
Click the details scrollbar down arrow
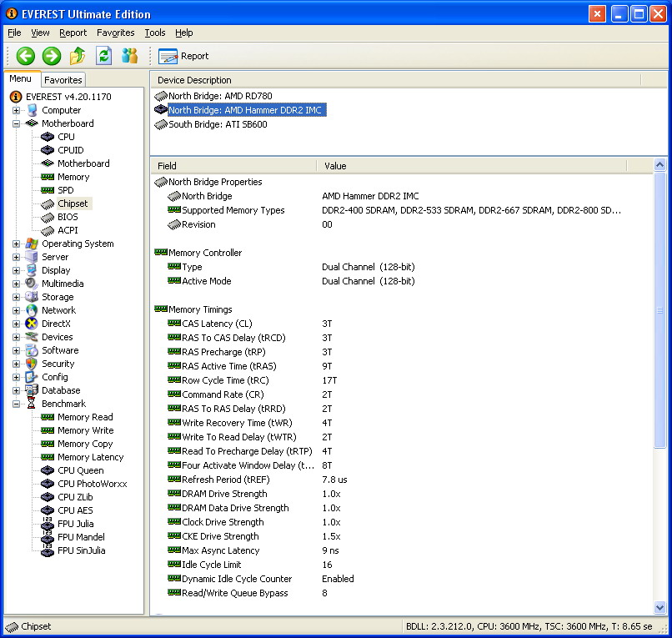660,607
